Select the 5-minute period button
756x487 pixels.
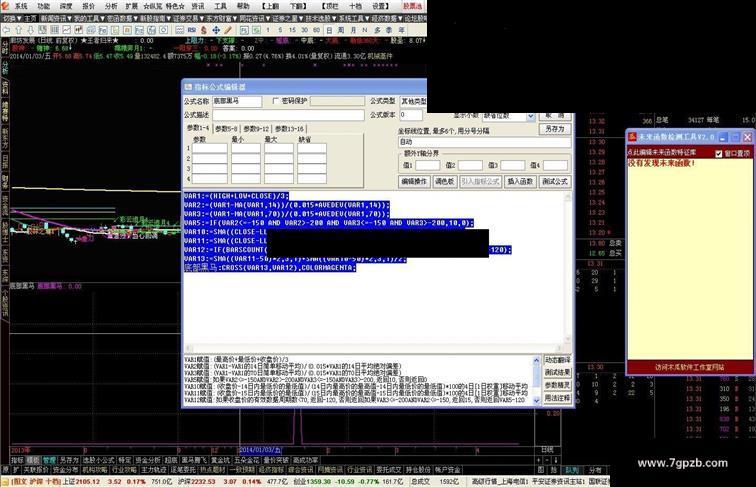click(280, 30)
